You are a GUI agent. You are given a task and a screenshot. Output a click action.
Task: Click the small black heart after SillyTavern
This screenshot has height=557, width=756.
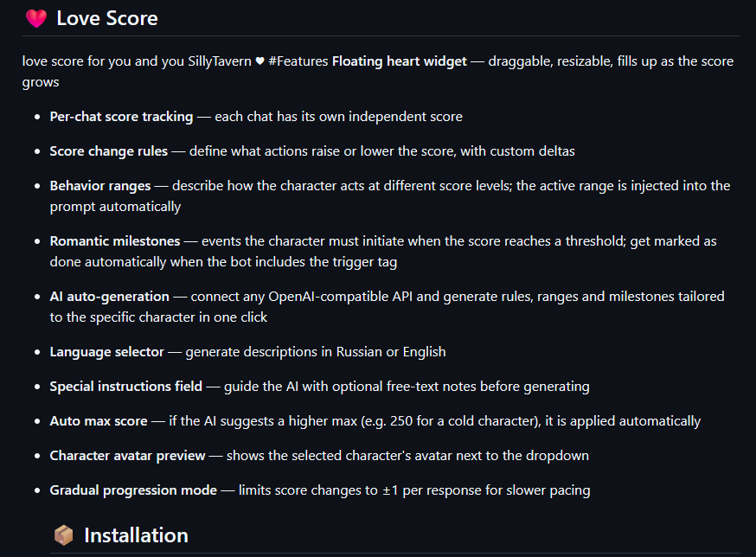coord(259,62)
